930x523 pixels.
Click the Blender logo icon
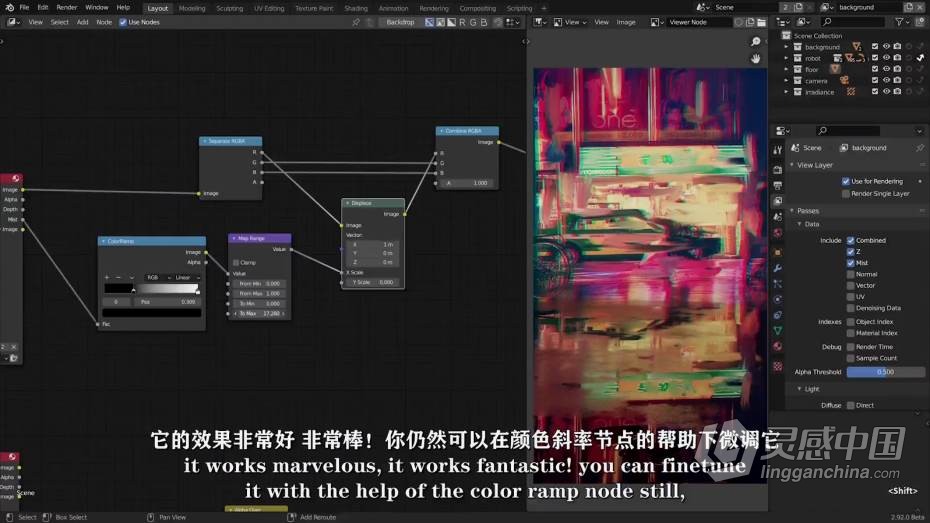pos(9,8)
